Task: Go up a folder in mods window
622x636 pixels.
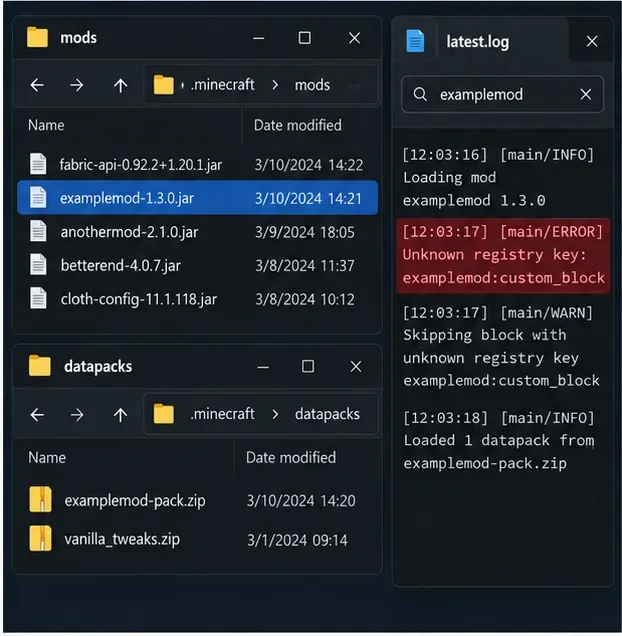Action: (x=121, y=85)
